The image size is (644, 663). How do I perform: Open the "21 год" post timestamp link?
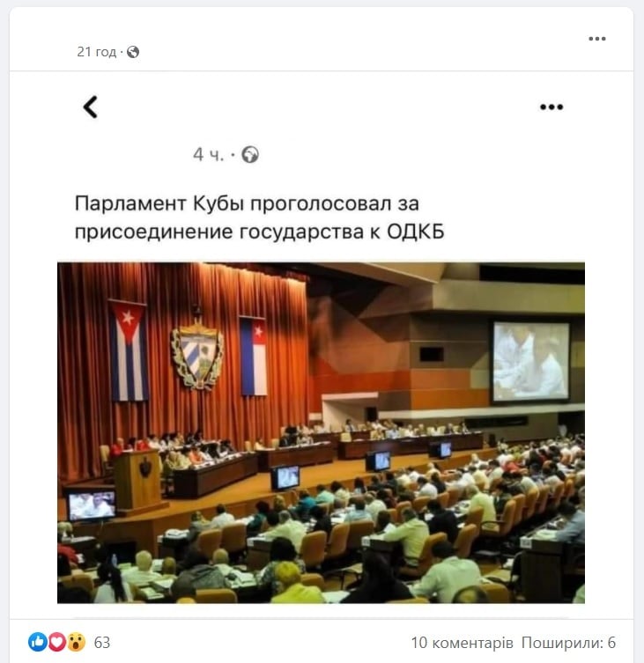[97, 52]
